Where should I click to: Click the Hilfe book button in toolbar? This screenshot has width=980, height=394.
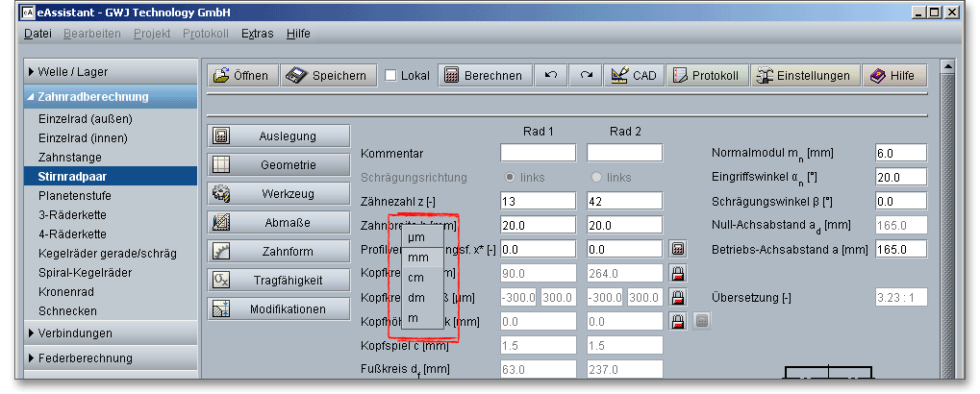(892, 76)
